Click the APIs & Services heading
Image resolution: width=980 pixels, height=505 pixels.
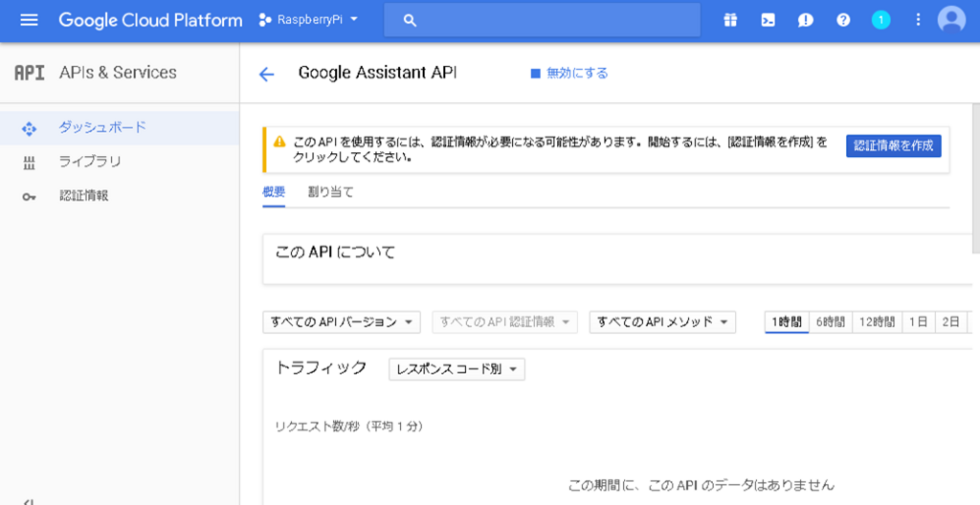tap(118, 73)
